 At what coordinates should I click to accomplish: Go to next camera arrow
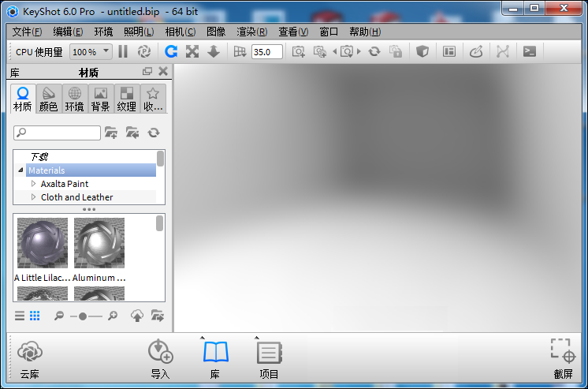tap(359, 51)
